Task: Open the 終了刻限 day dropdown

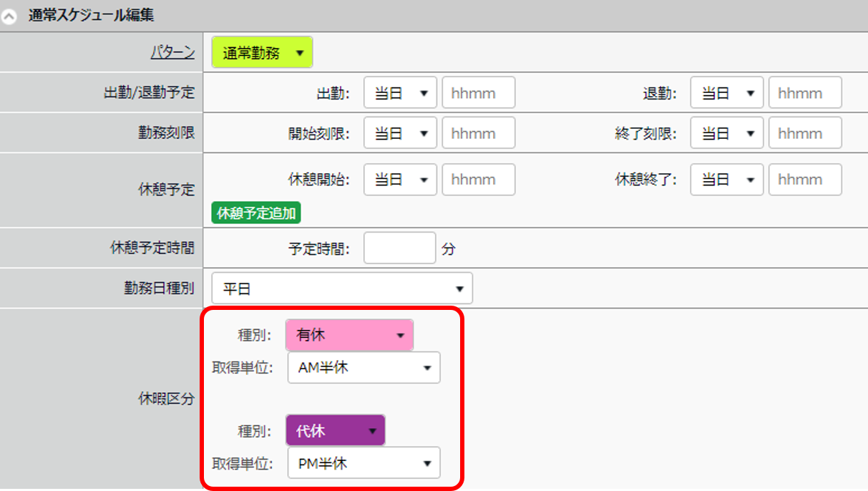Action: click(727, 133)
